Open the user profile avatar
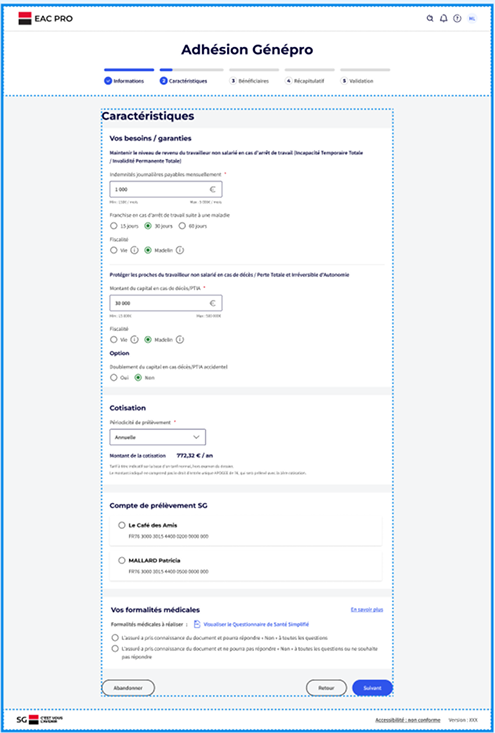 [x=472, y=19]
